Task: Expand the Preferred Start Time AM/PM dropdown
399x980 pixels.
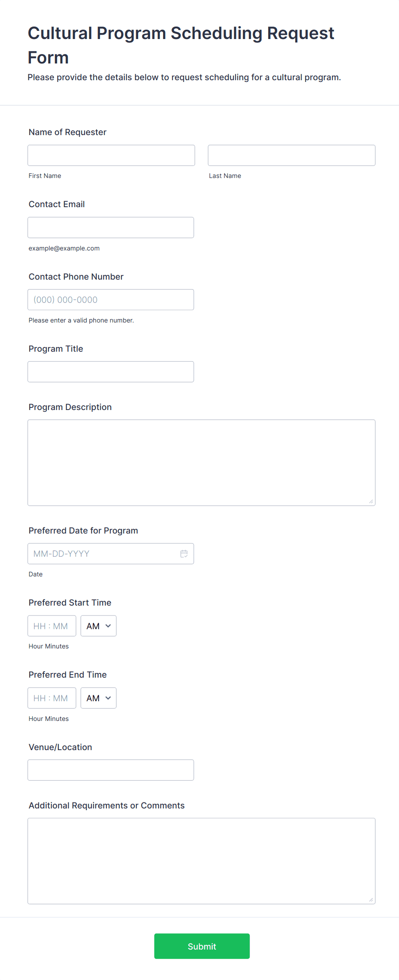Action: tap(98, 626)
